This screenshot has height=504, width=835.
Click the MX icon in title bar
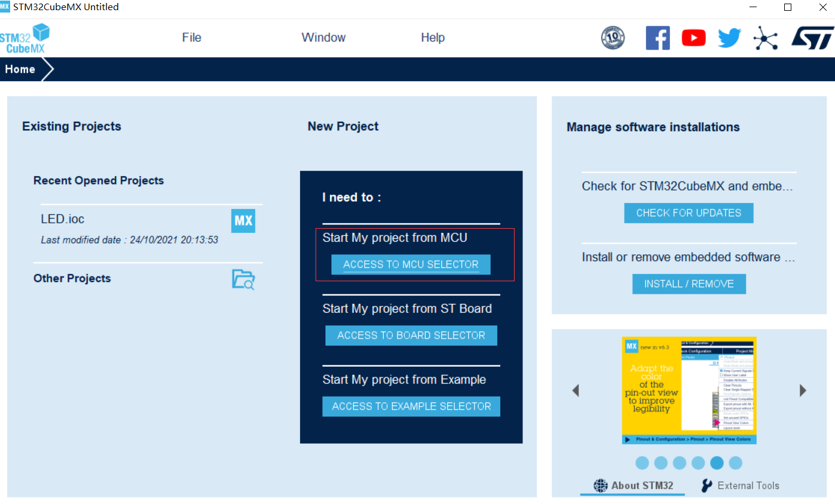coord(5,7)
